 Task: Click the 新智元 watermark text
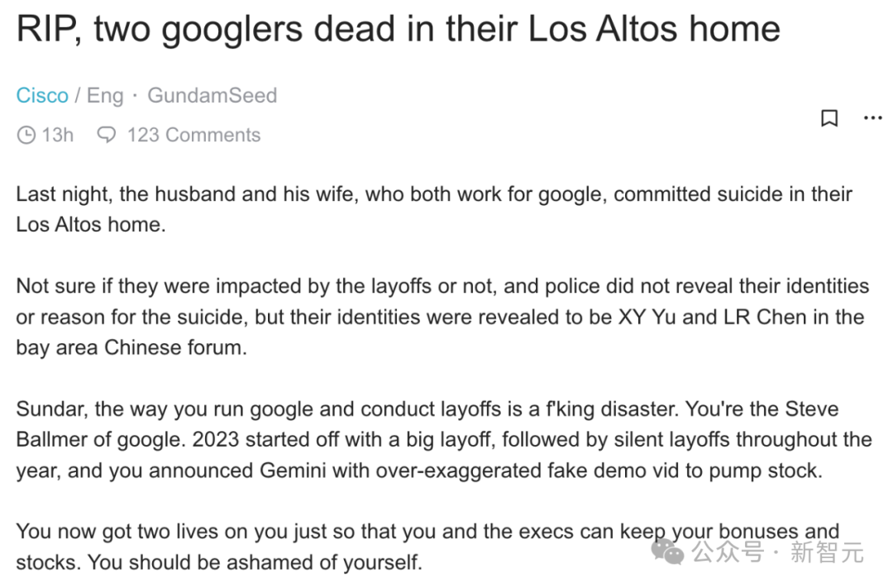(827, 552)
